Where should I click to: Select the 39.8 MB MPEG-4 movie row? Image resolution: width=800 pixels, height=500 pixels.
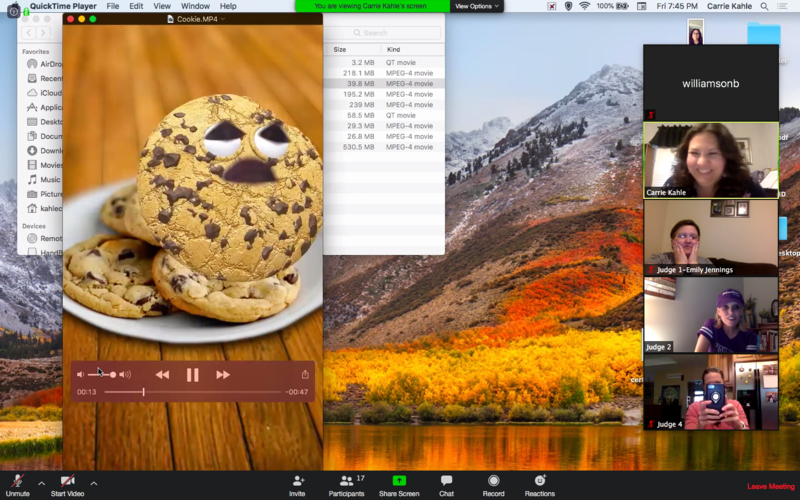384,84
